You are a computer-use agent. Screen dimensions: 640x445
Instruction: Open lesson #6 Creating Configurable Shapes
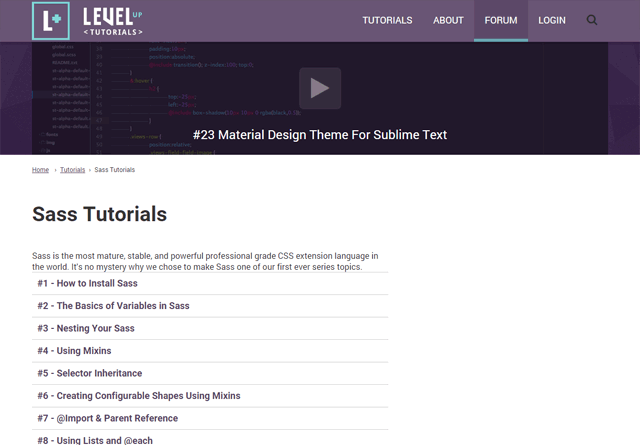(x=139, y=396)
